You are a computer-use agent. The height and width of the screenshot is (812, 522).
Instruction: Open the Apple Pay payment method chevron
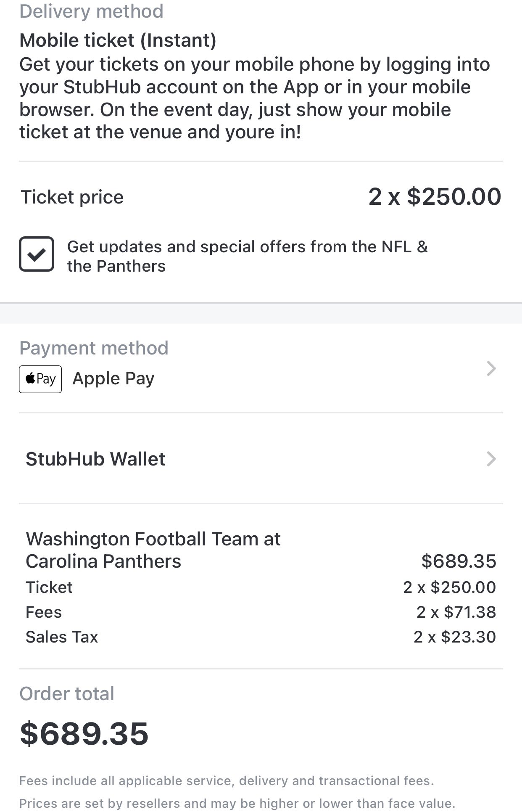[491, 368]
